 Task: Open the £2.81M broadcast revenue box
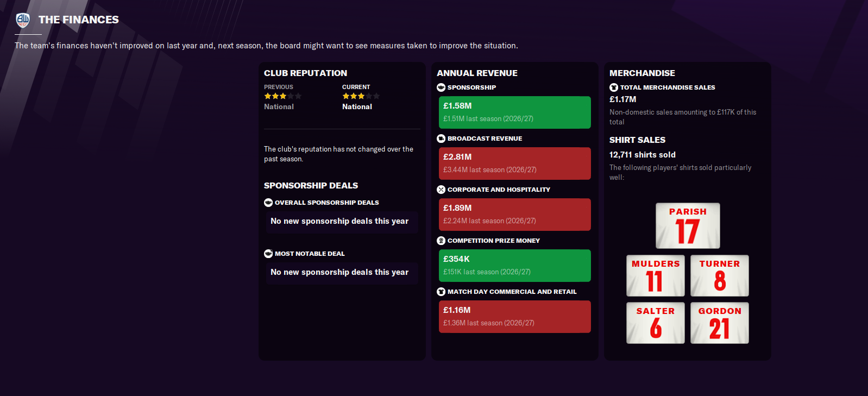click(x=514, y=164)
